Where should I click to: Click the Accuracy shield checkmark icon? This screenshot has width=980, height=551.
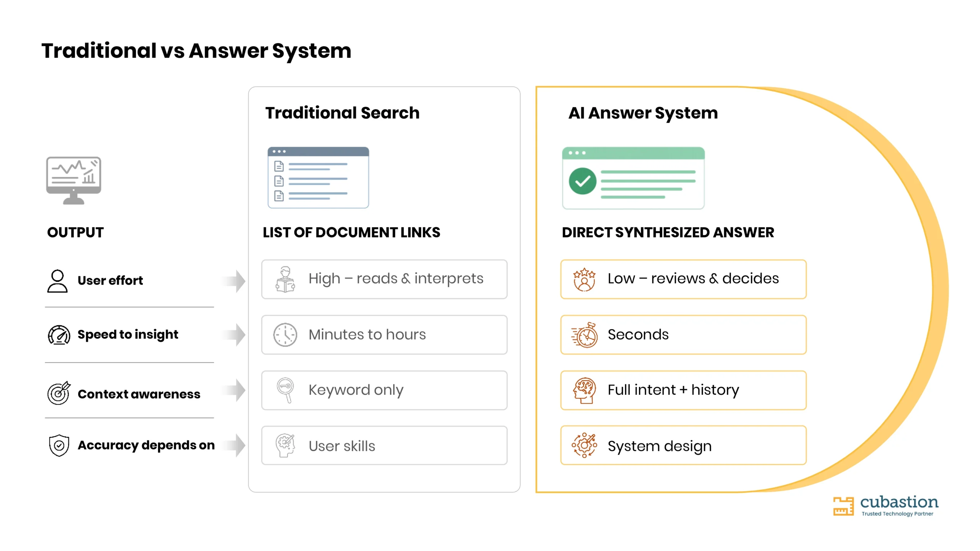click(59, 445)
